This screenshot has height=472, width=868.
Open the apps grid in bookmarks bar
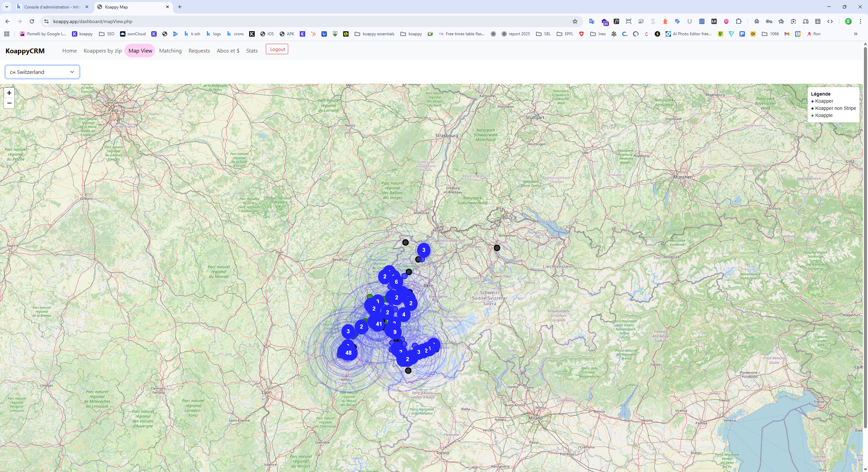tap(7, 34)
